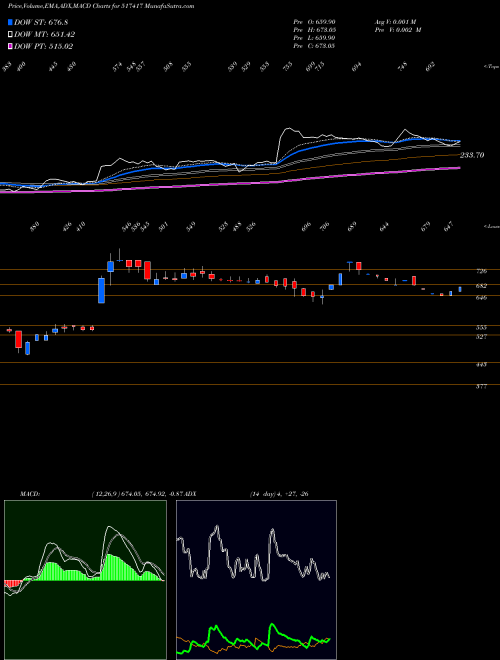The image size is (500, 660).
Task: Click the 726 price level label
Action: (x=481, y=271)
